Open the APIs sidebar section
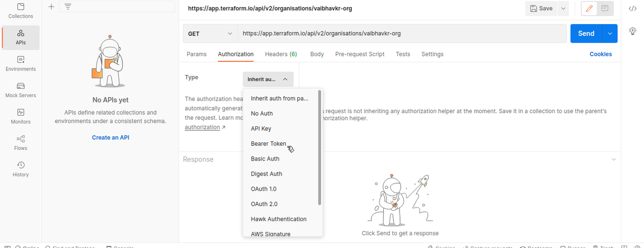644x248 pixels. tap(21, 38)
